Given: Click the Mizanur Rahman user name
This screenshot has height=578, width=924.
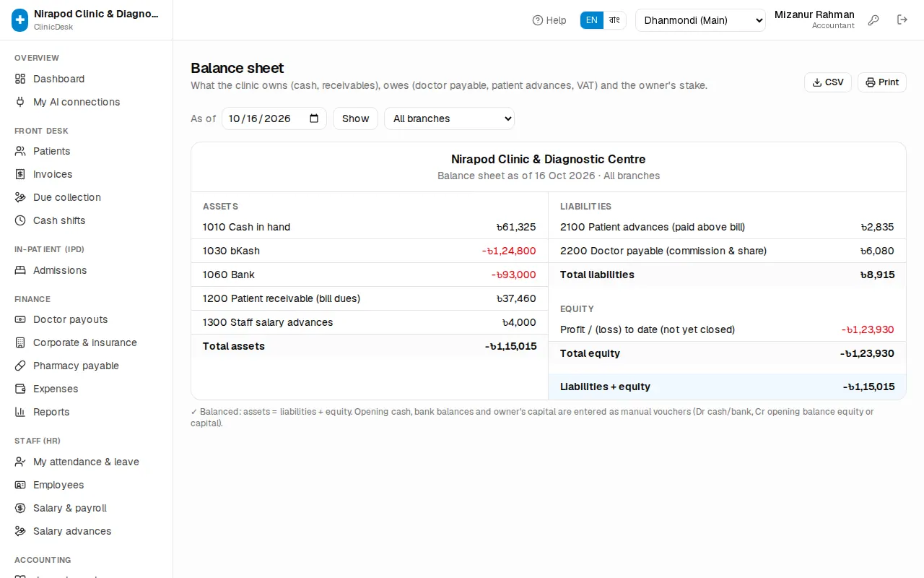Looking at the screenshot, I should [814, 14].
